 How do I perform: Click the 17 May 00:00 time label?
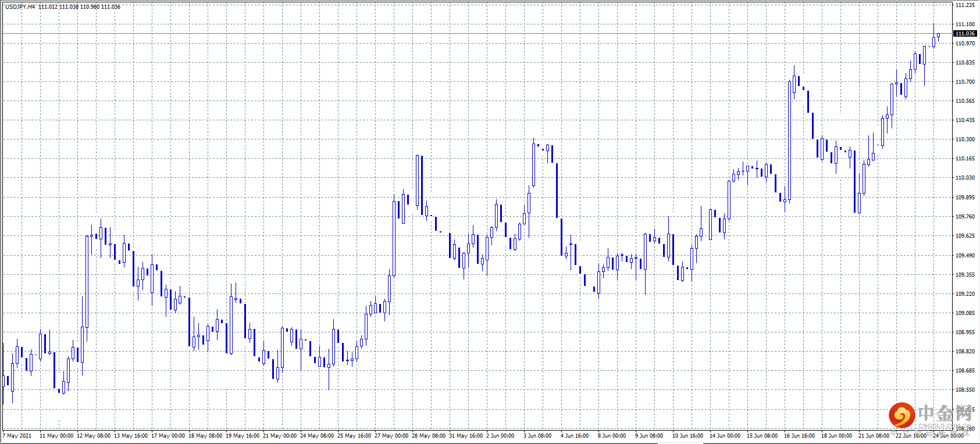pyautogui.click(x=168, y=436)
